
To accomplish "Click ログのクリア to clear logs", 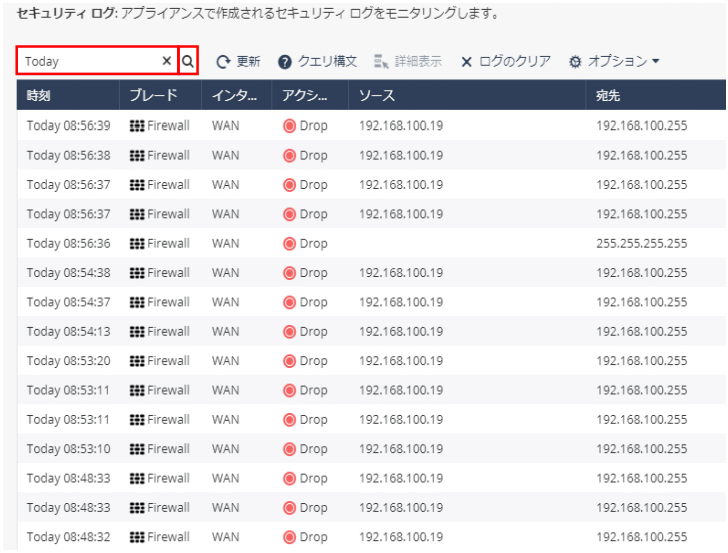I will click(505, 61).
